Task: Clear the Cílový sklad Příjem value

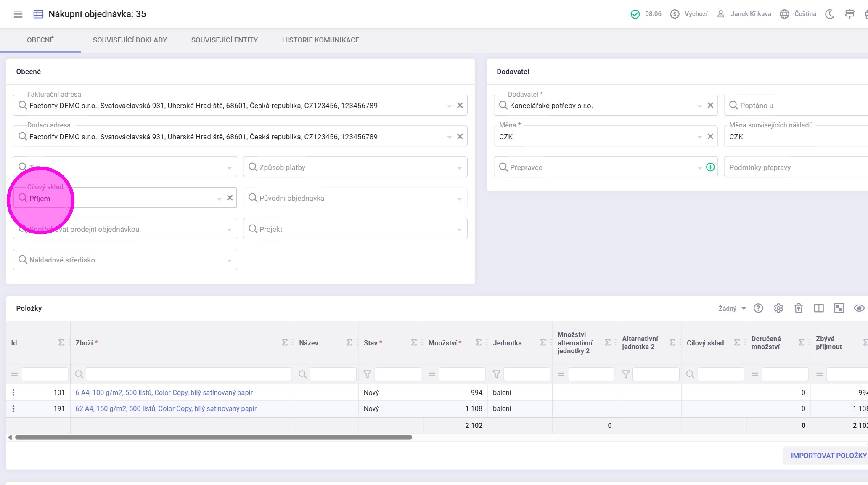Action: [230, 198]
